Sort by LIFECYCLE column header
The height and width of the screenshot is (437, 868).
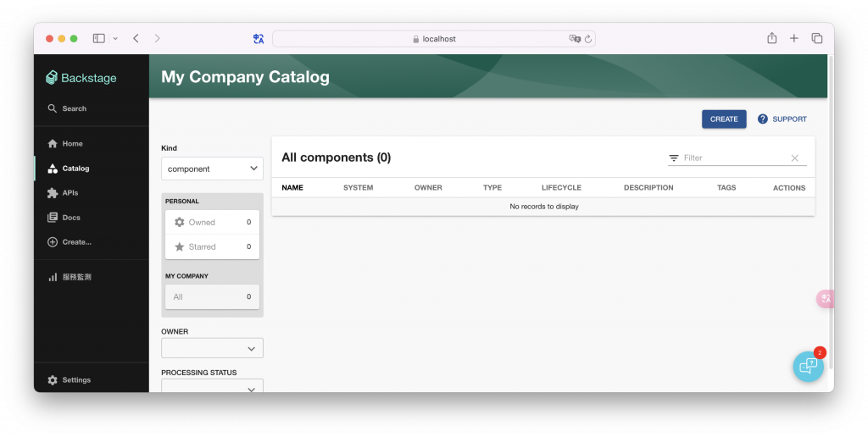[x=561, y=187]
